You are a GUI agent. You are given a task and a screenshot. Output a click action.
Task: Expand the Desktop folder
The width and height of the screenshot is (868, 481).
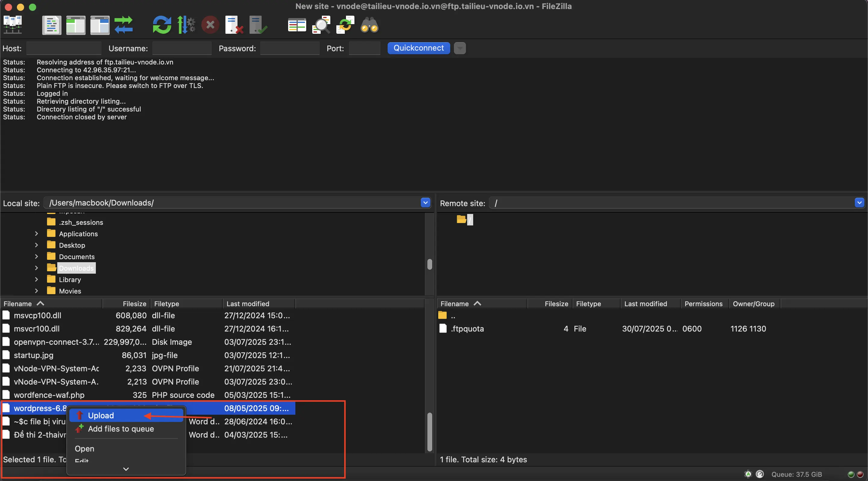[x=36, y=245]
